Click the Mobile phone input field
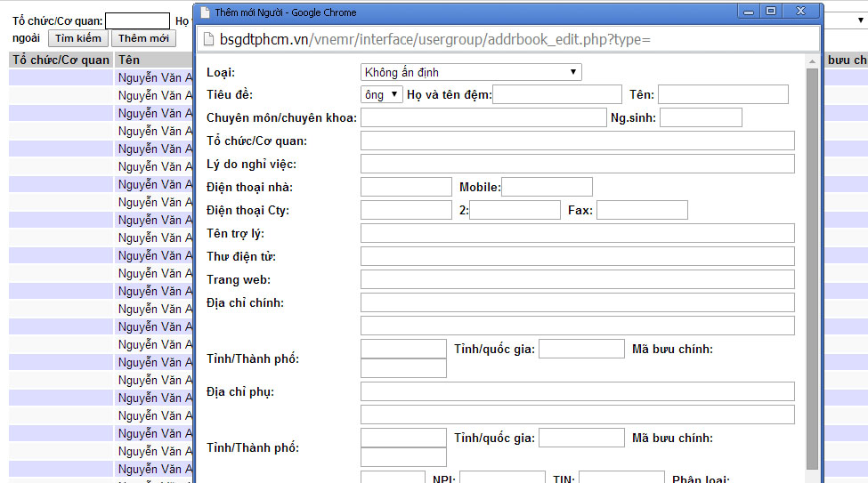Image resolution: width=868 pixels, height=483 pixels. coord(547,187)
